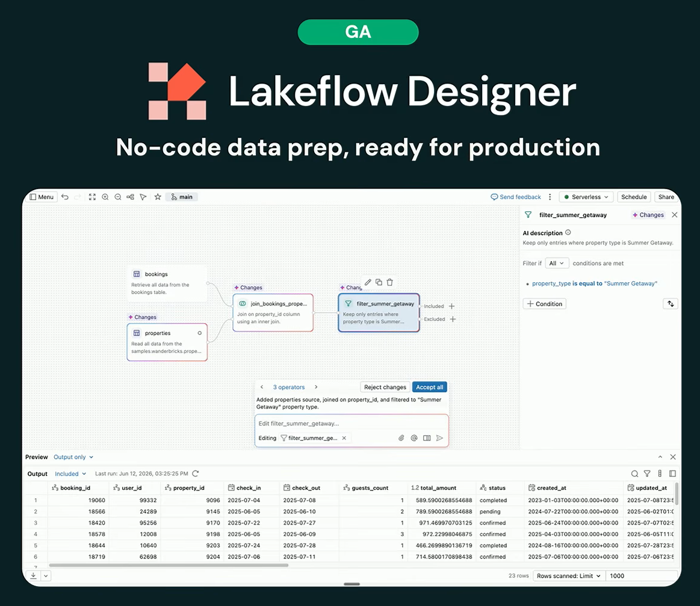Remove the filter_summer_ge editing chip
Viewport: 700px width, 606px height.
344,437
